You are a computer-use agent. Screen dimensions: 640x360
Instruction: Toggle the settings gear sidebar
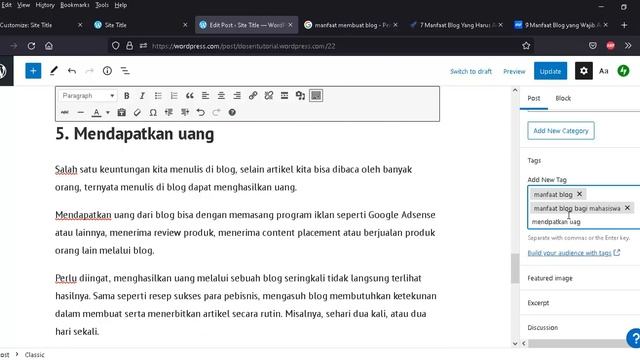click(x=584, y=71)
